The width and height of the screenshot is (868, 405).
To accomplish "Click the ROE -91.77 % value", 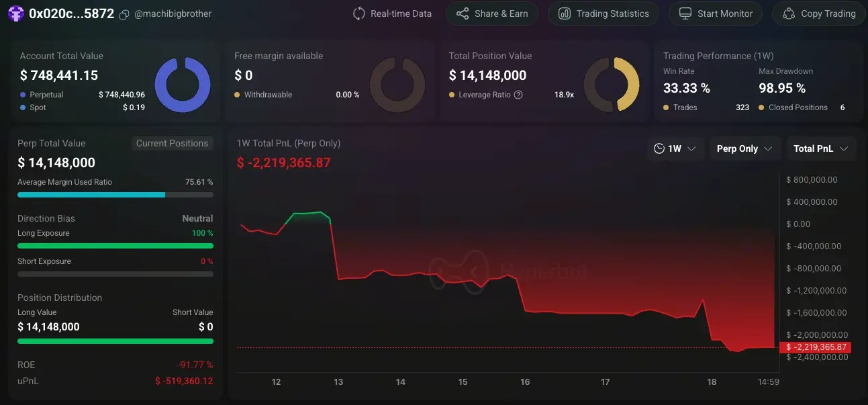I will (195, 365).
